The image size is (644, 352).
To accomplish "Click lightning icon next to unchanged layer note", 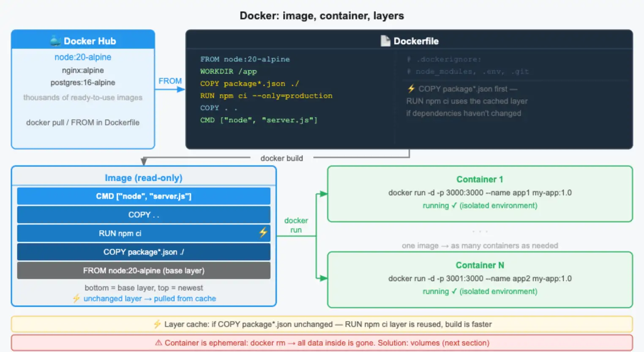I will 76,298.
